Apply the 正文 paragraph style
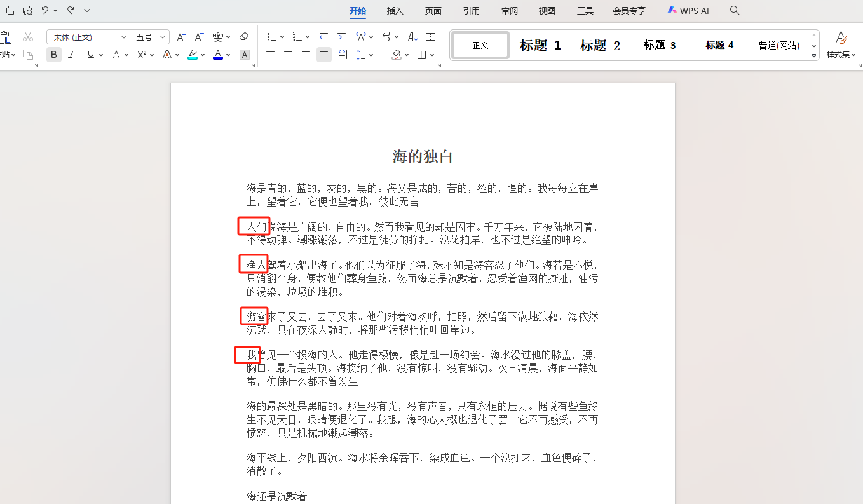Image resolution: width=863 pixels, height=504 pixels. point(480,45)
